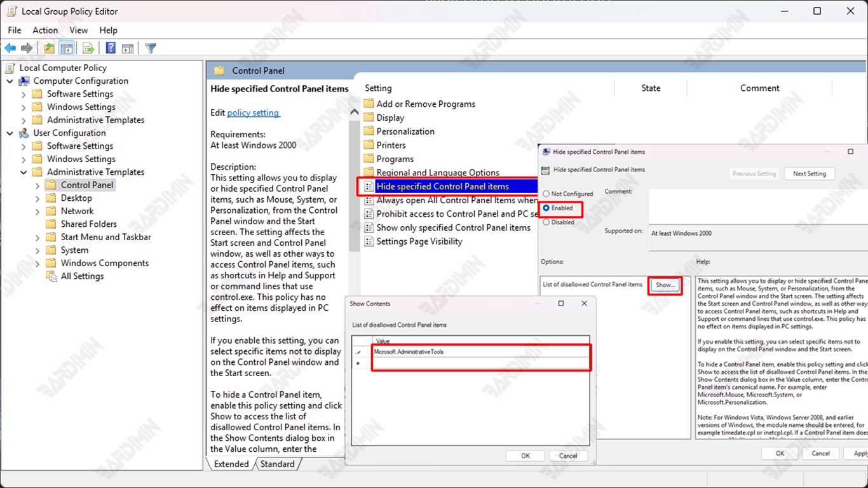Open the Action menu

(x=45, y=30)
